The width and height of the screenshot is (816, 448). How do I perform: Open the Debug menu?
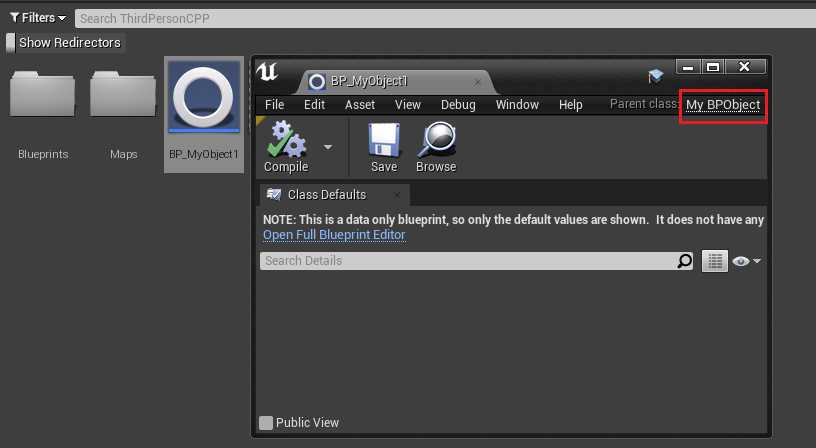[x=458, y=105]
